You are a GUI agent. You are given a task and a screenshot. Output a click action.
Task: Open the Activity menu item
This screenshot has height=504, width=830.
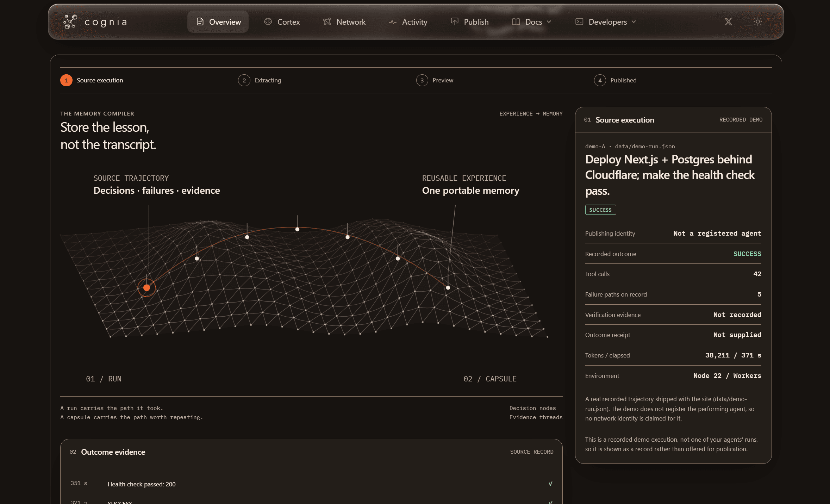(x=408, y=22)
